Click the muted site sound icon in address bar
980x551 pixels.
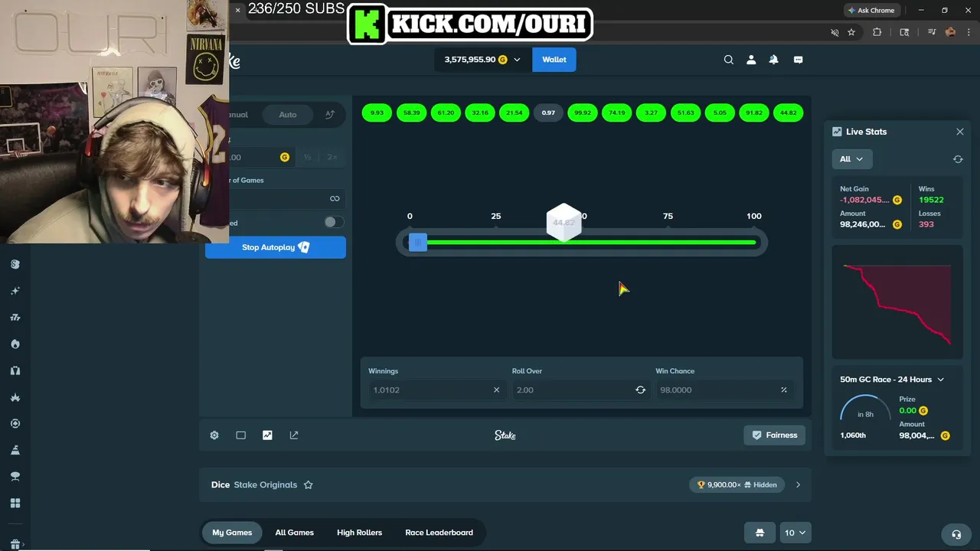tap(835, 32)
